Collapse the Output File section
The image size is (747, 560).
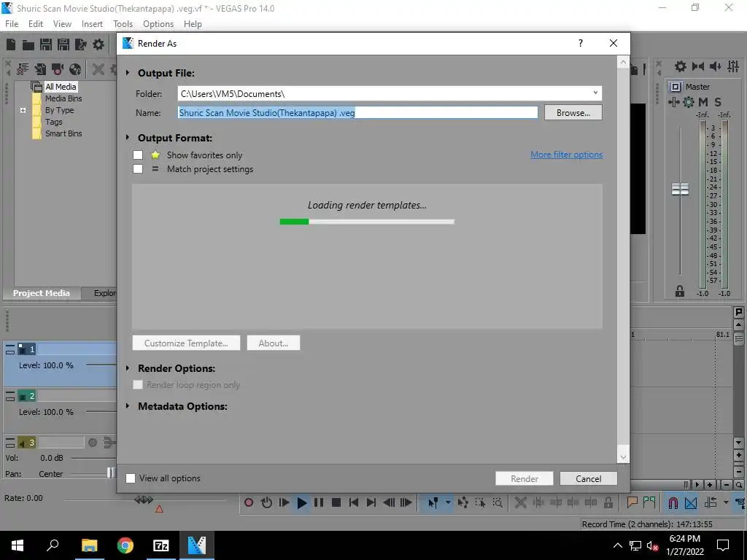pos(128,73)
